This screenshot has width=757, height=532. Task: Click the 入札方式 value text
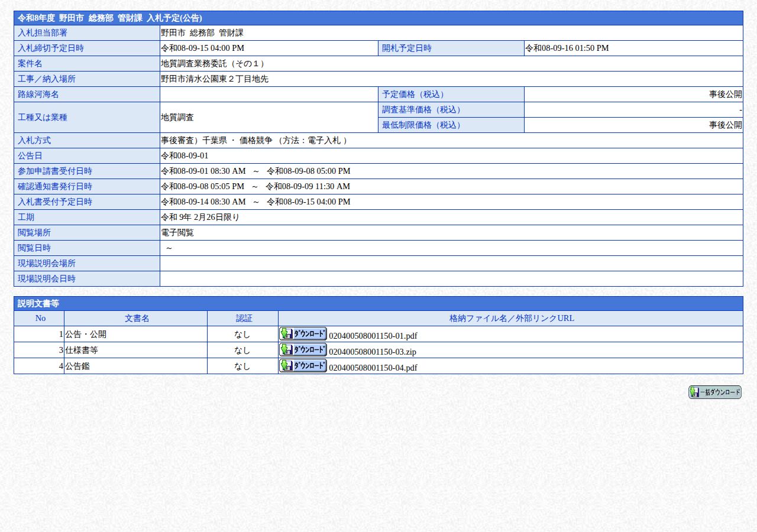(x=254, y=141)
